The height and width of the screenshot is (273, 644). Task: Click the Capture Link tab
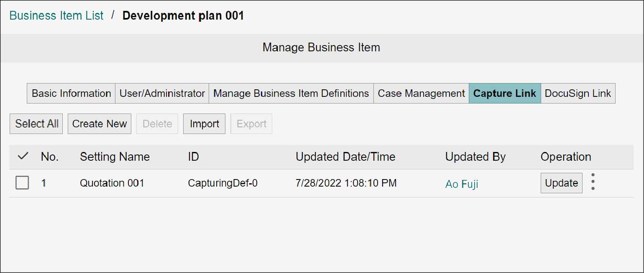click(505, 93)
